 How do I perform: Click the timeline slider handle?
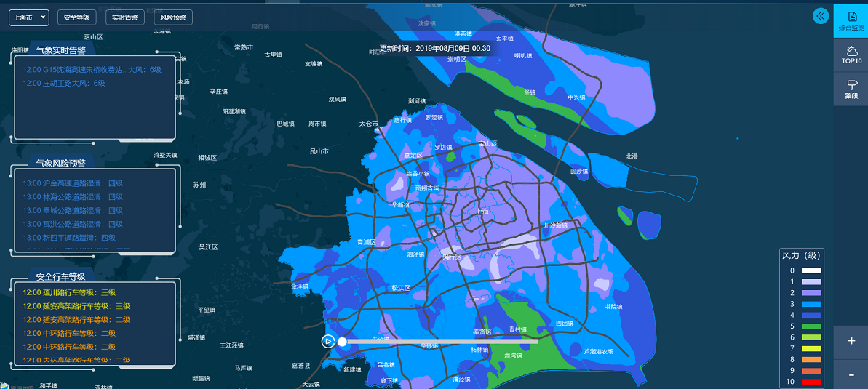point(342,341)
